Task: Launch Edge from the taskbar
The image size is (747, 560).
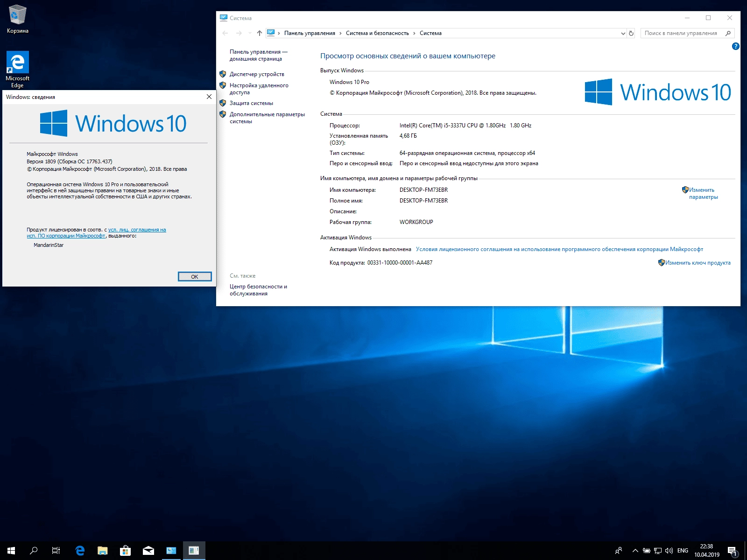Action: 80,551
